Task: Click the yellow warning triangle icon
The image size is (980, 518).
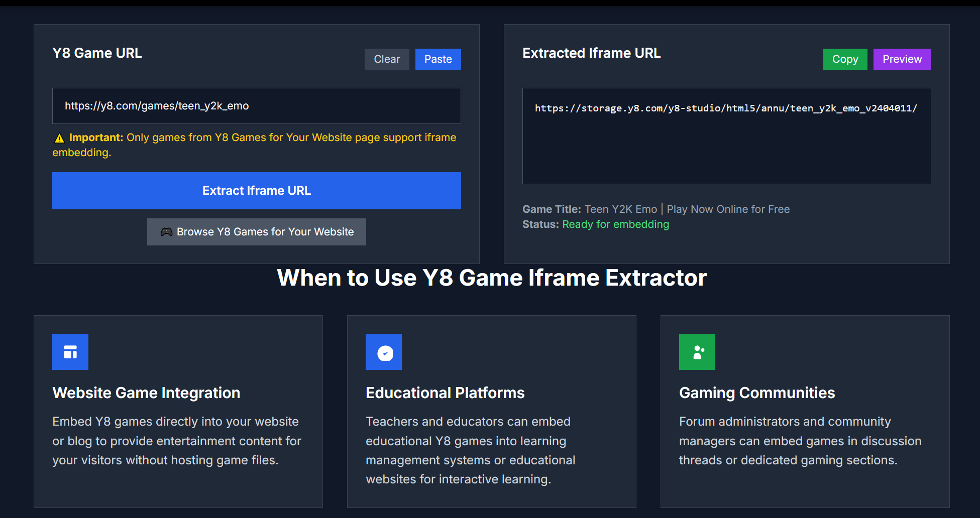Action: tap(59, 138)
